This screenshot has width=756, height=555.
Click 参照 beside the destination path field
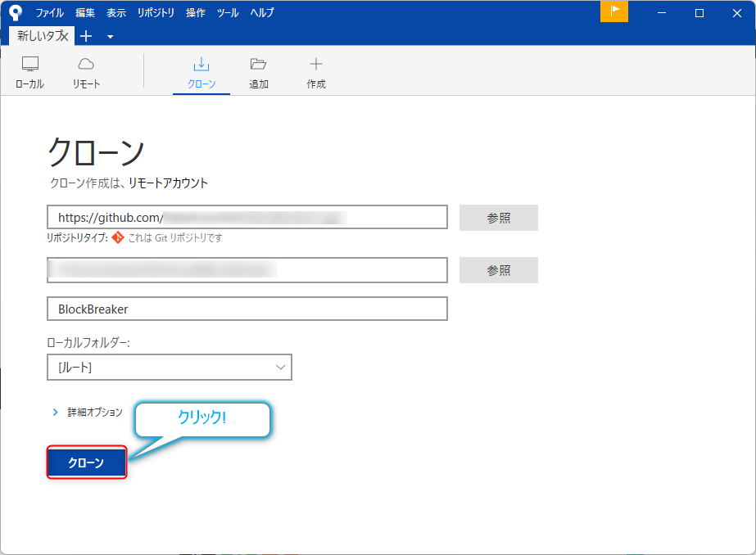tap(498, 270)
